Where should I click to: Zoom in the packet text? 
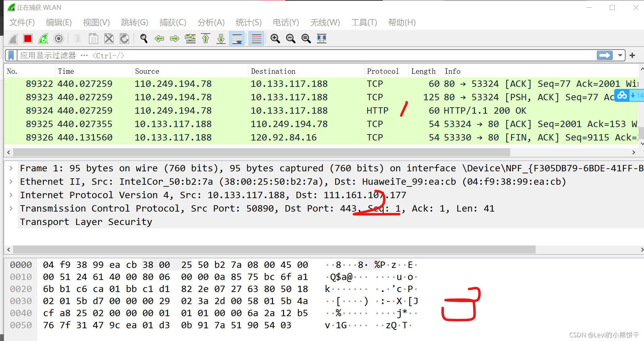click(x=275, y=39)
